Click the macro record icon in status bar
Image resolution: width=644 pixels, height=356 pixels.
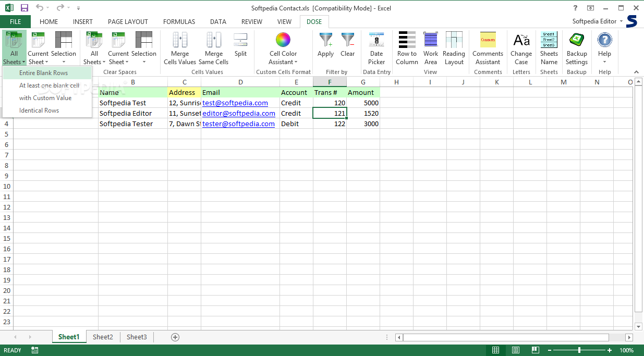pos(34,350)
